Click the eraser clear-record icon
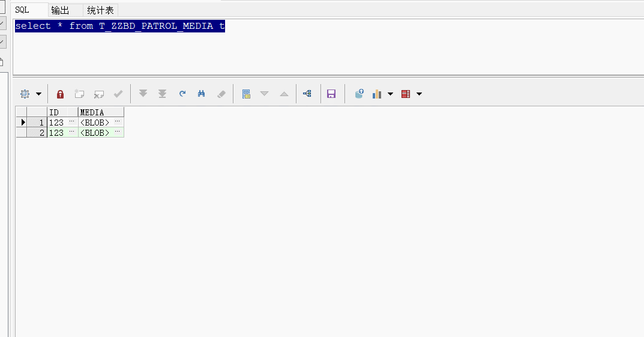 pos(221,94)
